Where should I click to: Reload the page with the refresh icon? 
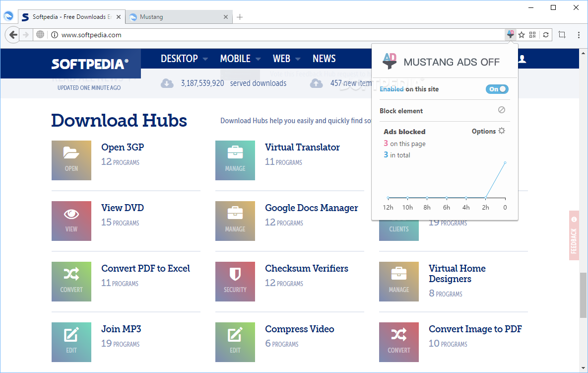point(546,35)
